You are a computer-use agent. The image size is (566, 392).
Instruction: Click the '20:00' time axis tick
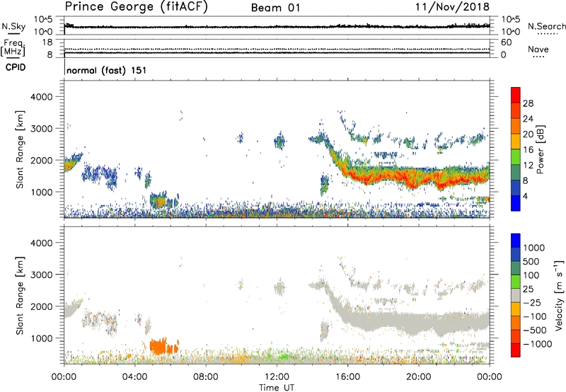(419, 377)
